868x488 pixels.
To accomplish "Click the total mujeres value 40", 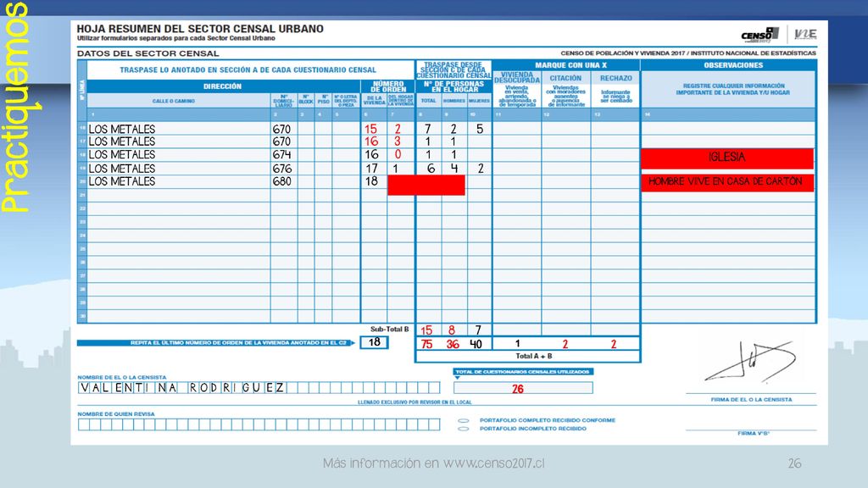I will pyautogui.click(x=476, y=344).
